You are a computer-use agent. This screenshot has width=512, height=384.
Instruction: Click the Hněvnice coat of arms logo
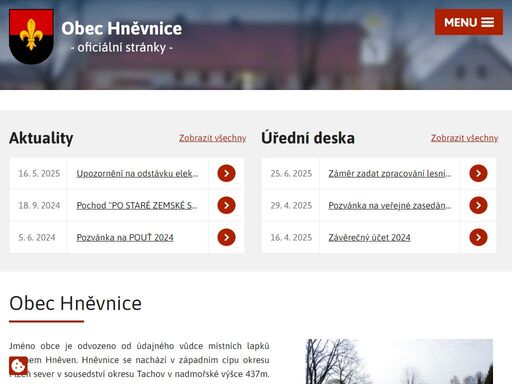click(x=31, y=36)
